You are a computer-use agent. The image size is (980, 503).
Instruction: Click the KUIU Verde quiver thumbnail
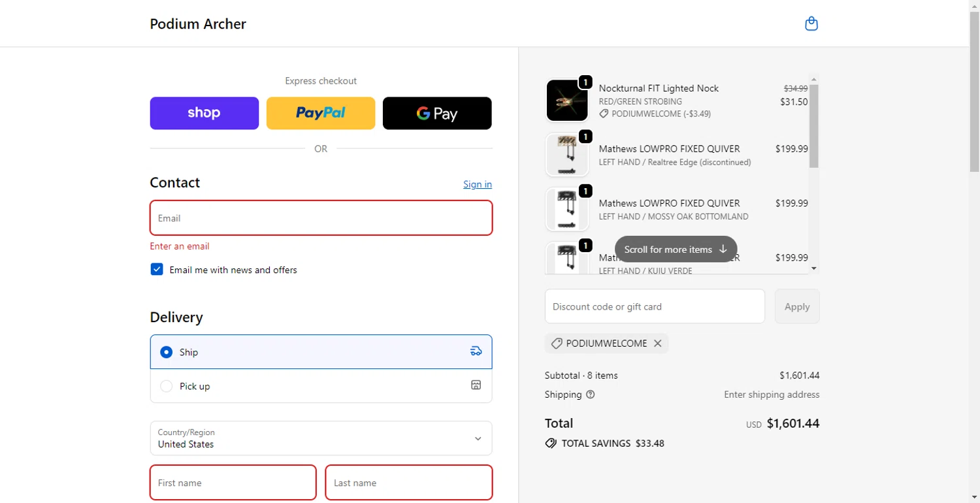567,259
